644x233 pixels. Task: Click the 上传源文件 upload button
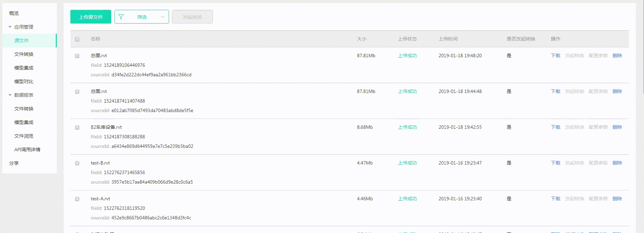click(x=91, y=17)
